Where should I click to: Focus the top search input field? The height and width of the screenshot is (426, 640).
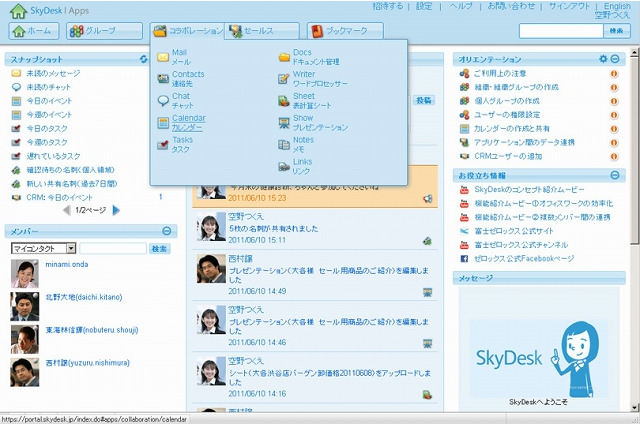point(561,31)
